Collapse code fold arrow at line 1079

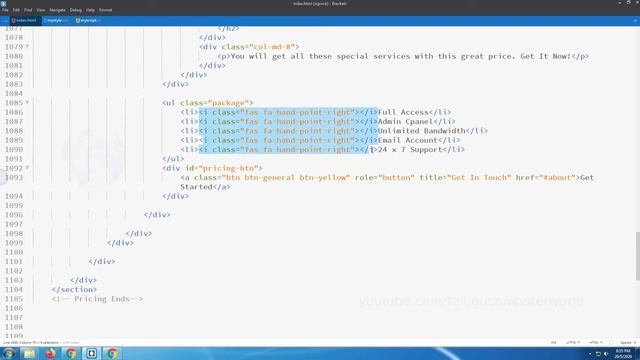[x=27, y=47]
